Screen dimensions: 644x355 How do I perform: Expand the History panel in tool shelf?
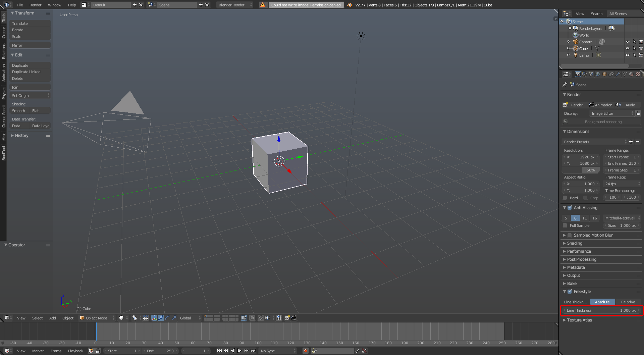tap(22, 136)
